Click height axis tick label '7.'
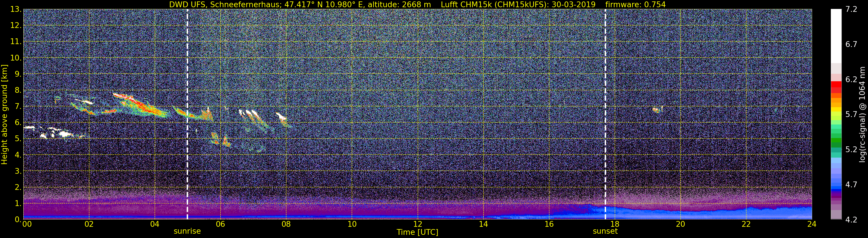Screen dimensions: 868x238 (18, 107)
